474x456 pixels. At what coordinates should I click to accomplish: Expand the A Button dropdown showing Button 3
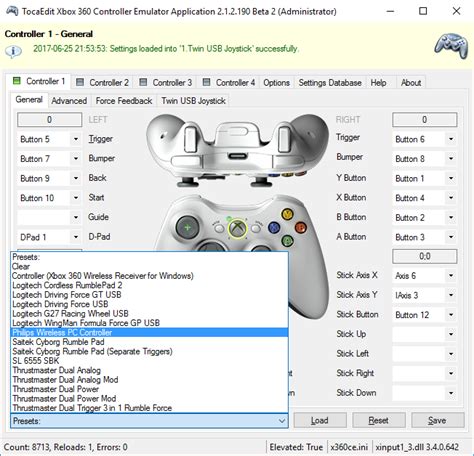[451, 237]
